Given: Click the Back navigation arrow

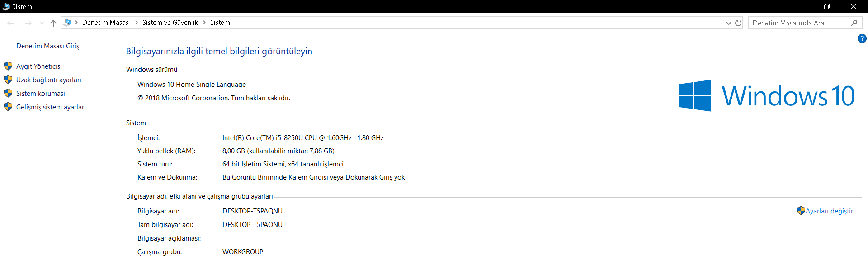Looking at the screenshot, I should pyautogui.click(x=11, y=23).
